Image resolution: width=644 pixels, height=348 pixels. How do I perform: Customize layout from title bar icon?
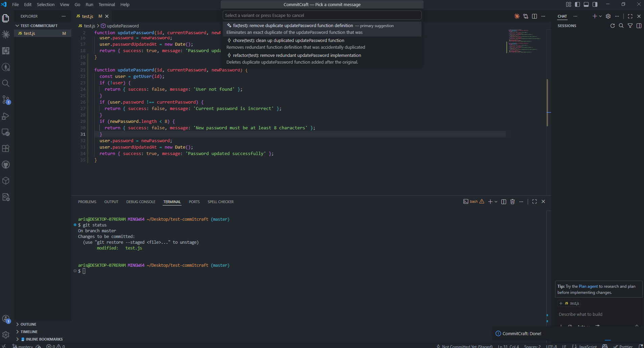[x=569, y=4]
